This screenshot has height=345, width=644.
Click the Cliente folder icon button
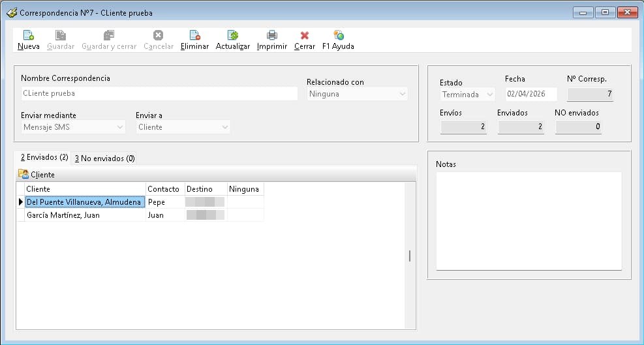pos(23,175)
